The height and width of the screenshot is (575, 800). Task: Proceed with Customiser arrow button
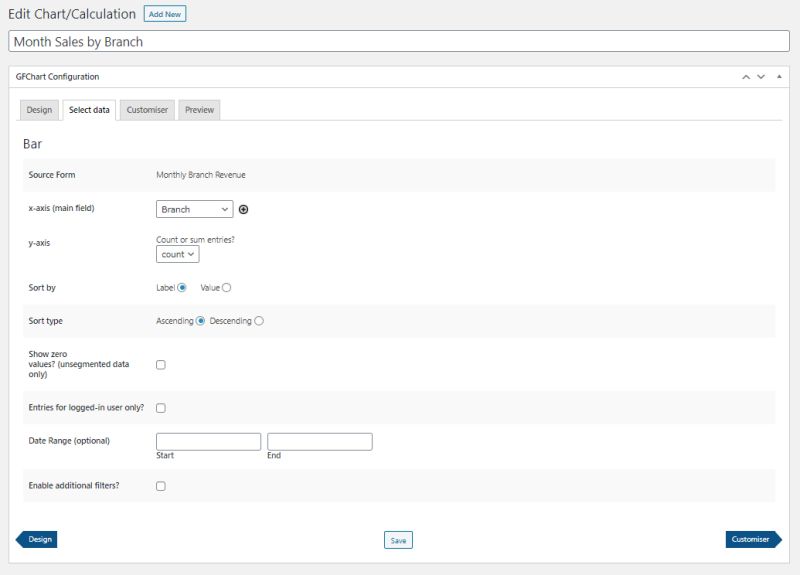754,539
